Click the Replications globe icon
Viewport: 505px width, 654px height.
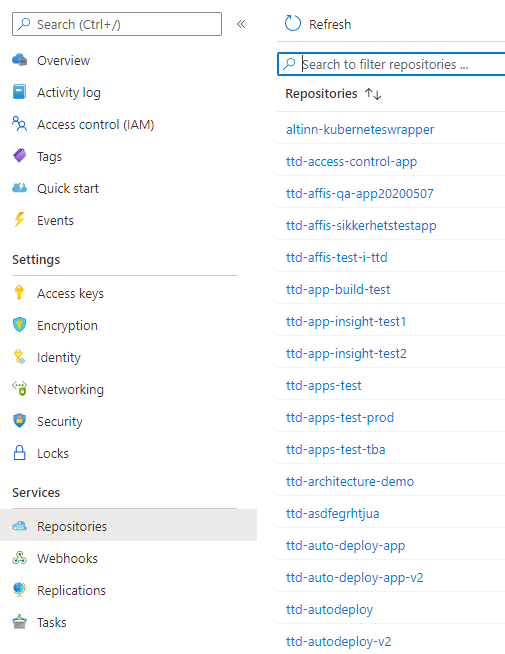coord(20,589)
